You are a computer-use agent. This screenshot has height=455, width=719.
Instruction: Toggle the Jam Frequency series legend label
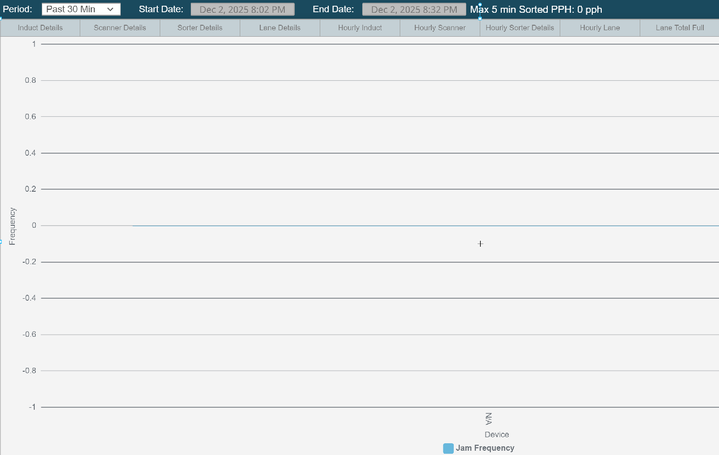point(485,448)
